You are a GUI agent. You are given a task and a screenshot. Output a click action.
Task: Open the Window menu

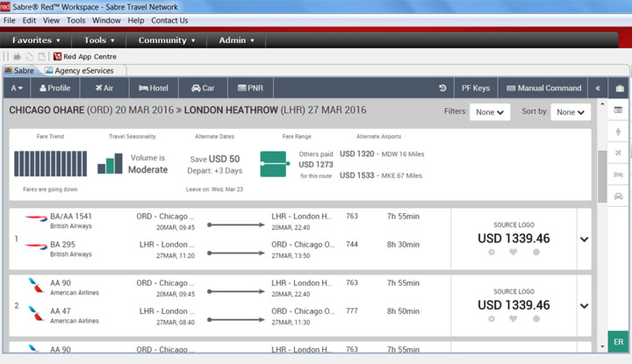tap(106, 20)
